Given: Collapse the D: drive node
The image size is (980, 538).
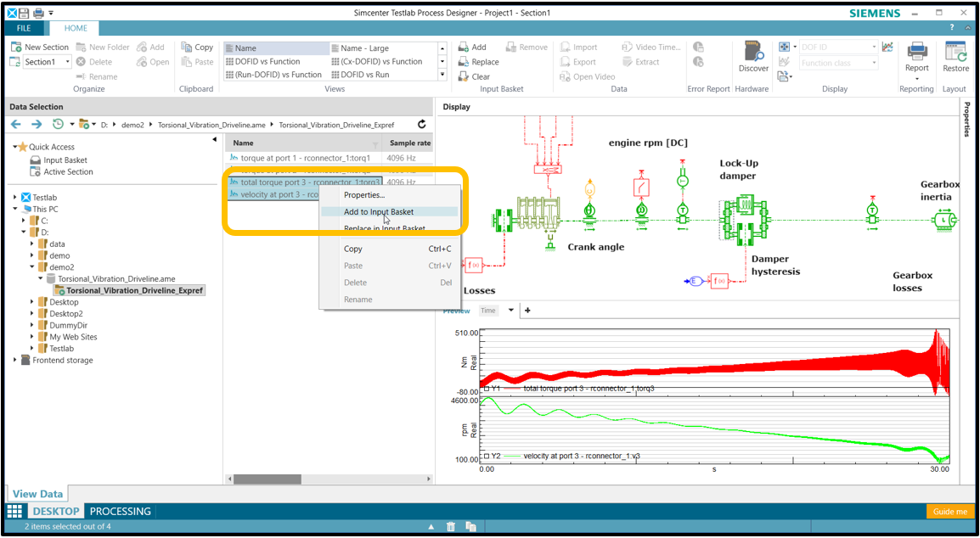Looking at the screenshot, I should click(x=24, y=233).
